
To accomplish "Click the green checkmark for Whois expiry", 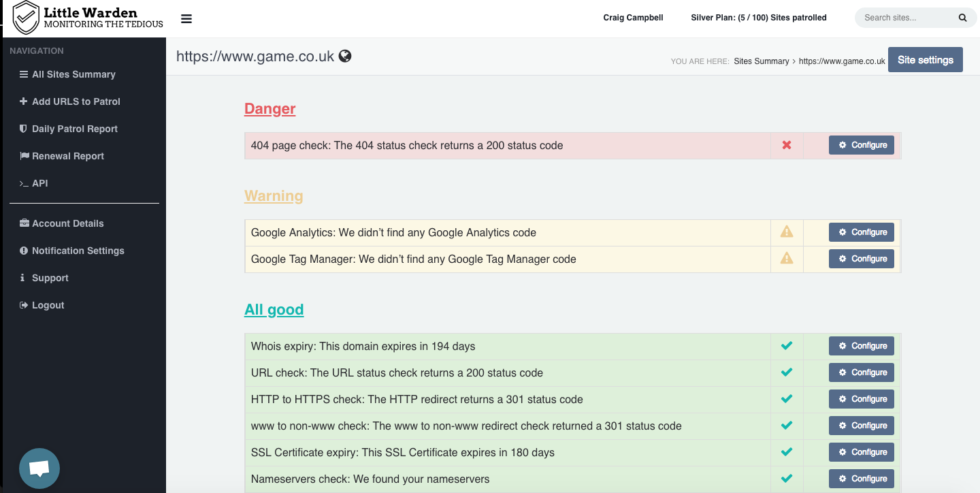I will pos(787,346).
